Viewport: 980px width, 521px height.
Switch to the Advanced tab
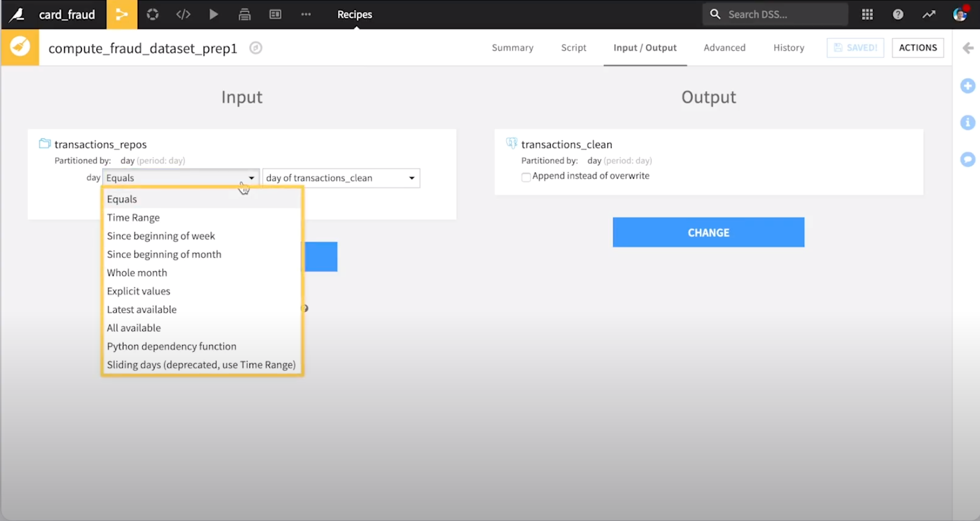pyautogui.click(x=724, y=48)
